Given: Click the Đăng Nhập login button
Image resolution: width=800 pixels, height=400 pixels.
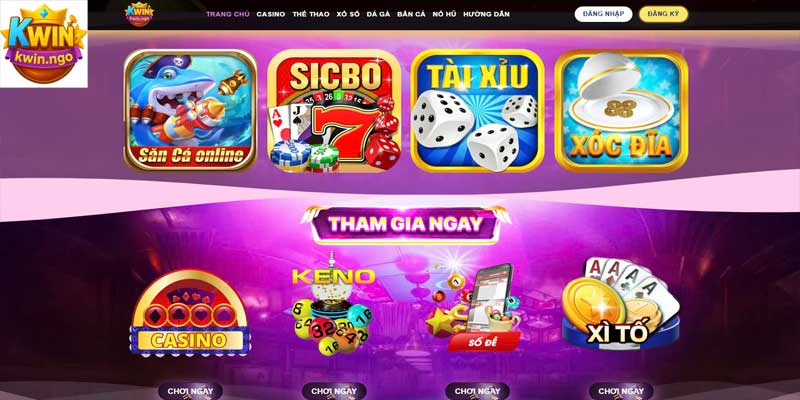Looking at the screenshot, I should (x=603, y=14).
